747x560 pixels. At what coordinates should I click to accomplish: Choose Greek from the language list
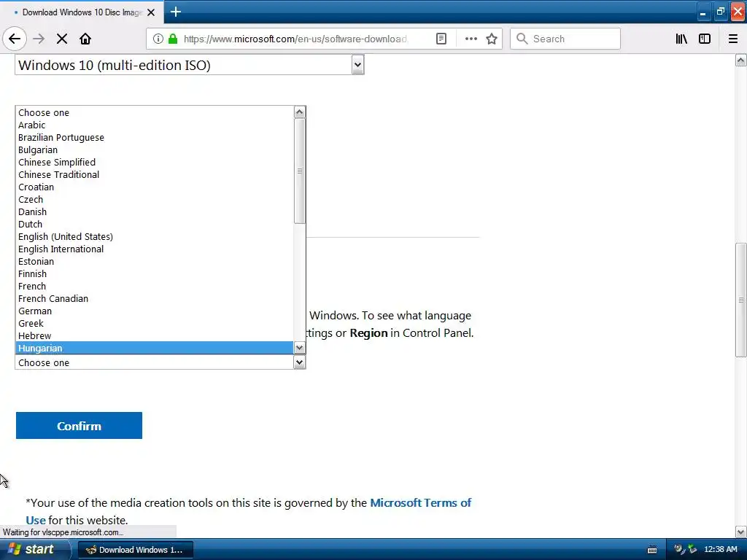[x=155, y=323]
